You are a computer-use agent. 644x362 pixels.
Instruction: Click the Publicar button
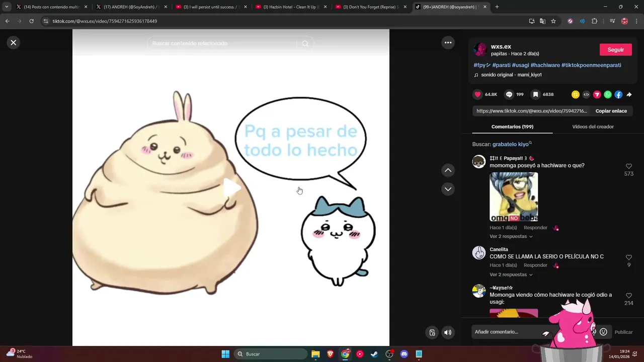point(623,332)
